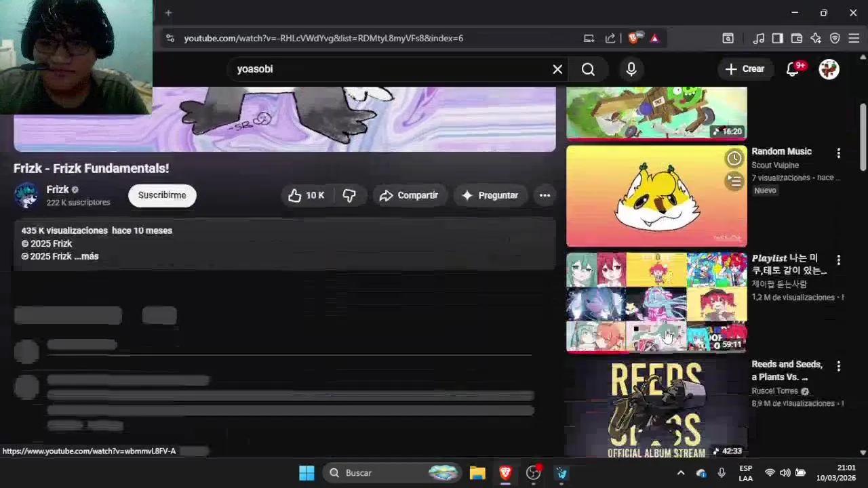Click the taskbar Buscar search box

tap(393, 473)
